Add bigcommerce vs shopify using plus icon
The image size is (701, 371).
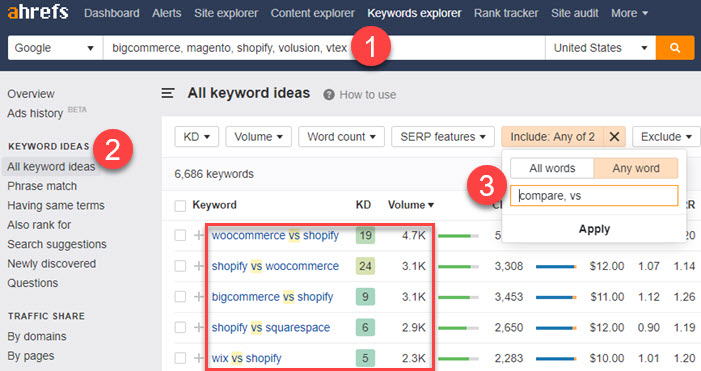pyautogui.click(x=198, y=297)
